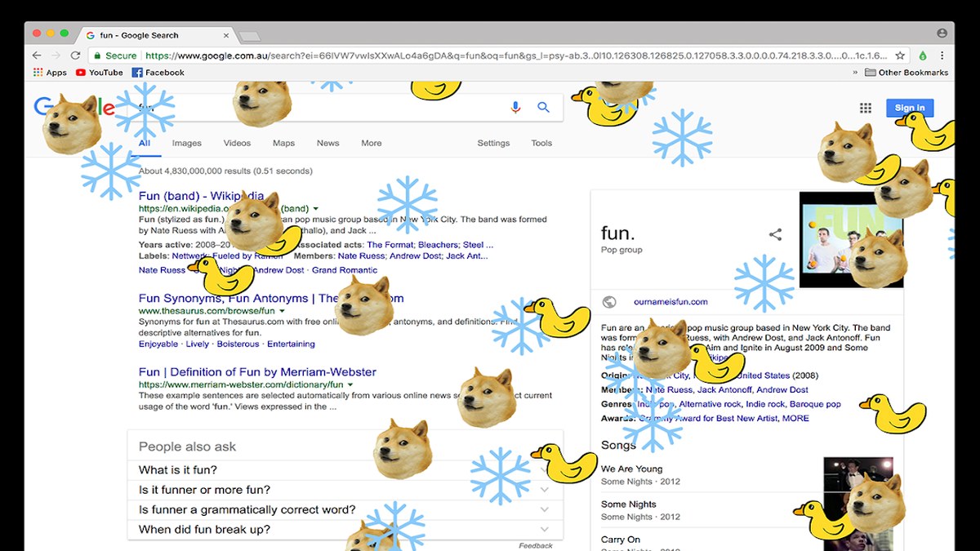The image size is (980, 551).
Task: Open search Tools
Action: click(541, 143)
